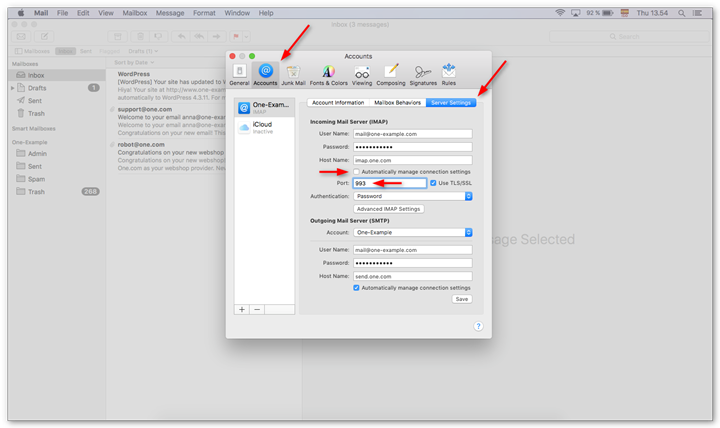Click the Mailboxes favorites bar button
Viewport: 720px width, 428px height.
tap(33, 51)
